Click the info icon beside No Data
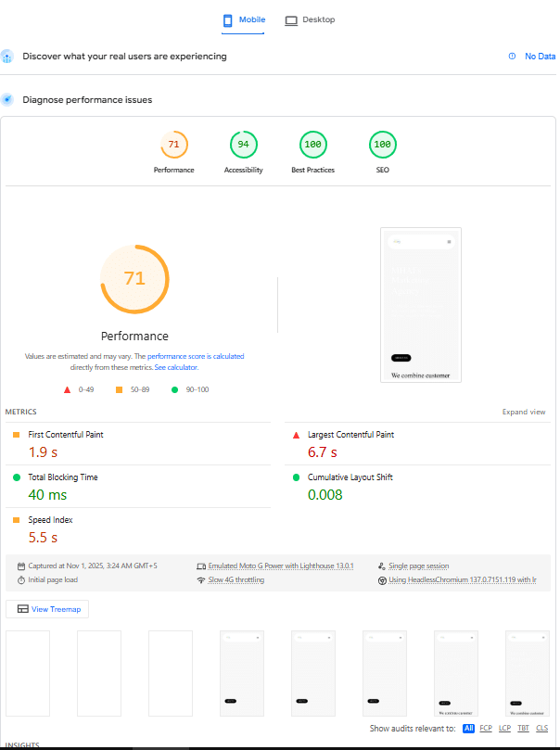Image resolution: width=560 pixels, height=750 pixels. click(x=512, y=57)
